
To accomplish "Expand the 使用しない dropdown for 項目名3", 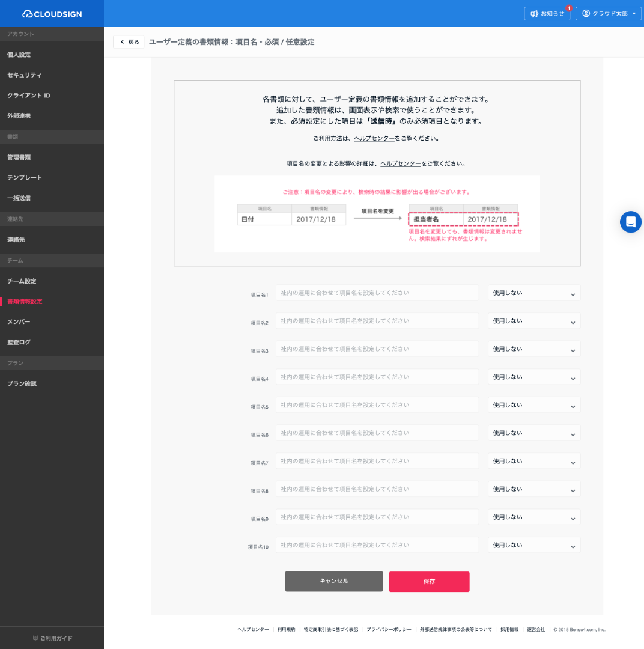I will click(x=534, y=349).
